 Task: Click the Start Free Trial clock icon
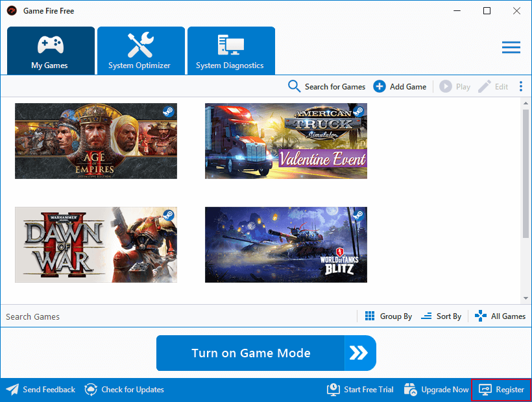point(333,390)
